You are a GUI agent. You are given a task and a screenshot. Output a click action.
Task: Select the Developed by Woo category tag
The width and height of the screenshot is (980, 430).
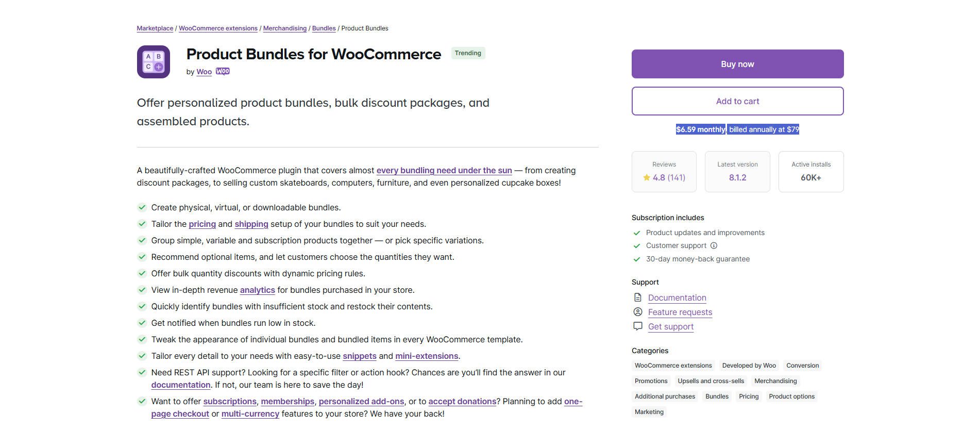point(749,366)
